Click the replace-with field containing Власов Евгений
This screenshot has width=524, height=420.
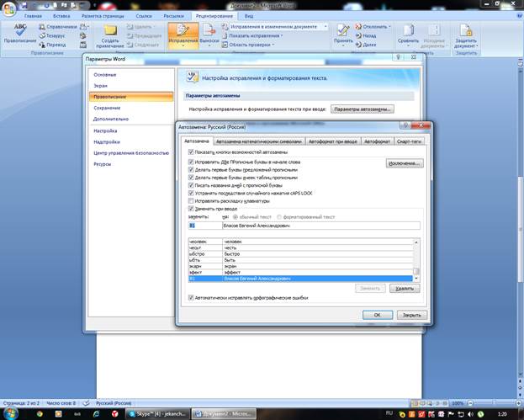coord(320,226)
